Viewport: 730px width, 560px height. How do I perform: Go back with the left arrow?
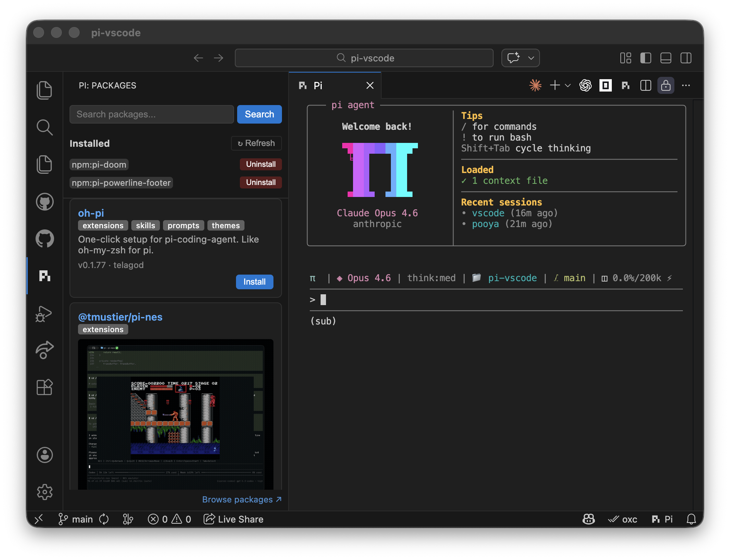pos(198,58)
